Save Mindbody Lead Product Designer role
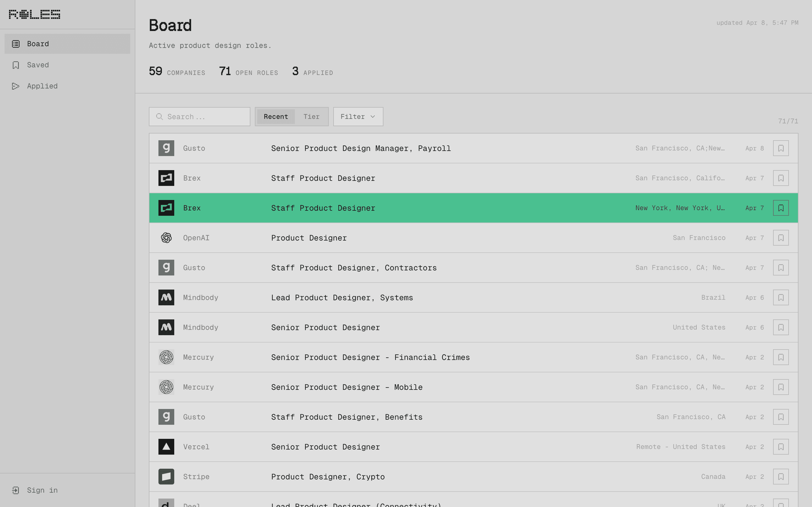The width and height of the screenshot is (812, 507). pos(780,297)
